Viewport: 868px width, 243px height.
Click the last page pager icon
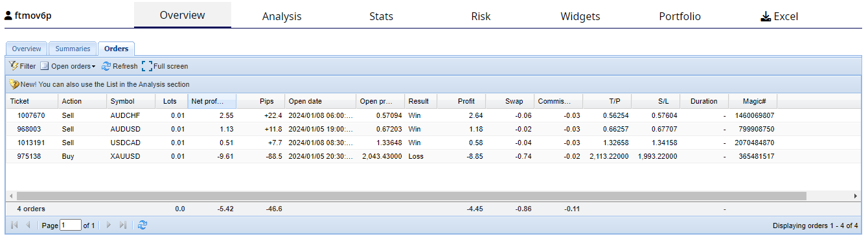[123, 225]
